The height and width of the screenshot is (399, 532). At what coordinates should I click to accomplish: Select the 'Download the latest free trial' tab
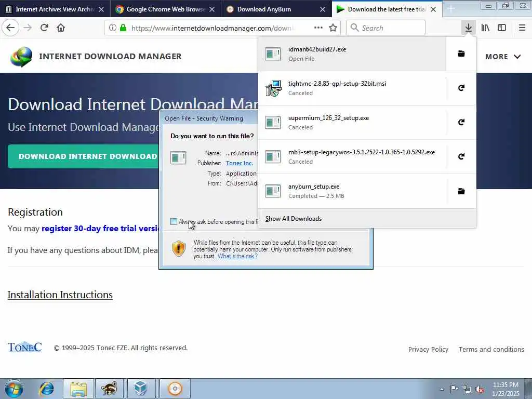point(387,9)
